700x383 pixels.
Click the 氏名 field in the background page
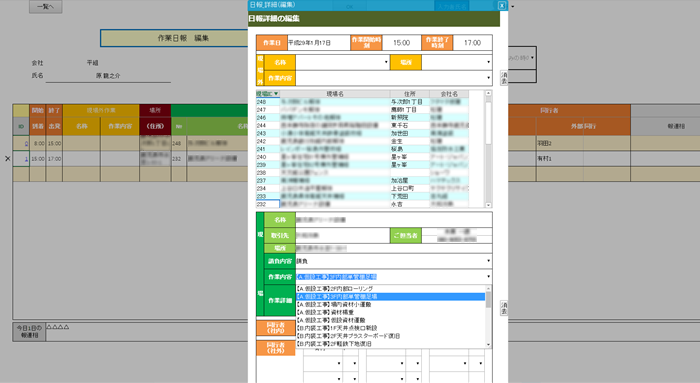[108, 76]
